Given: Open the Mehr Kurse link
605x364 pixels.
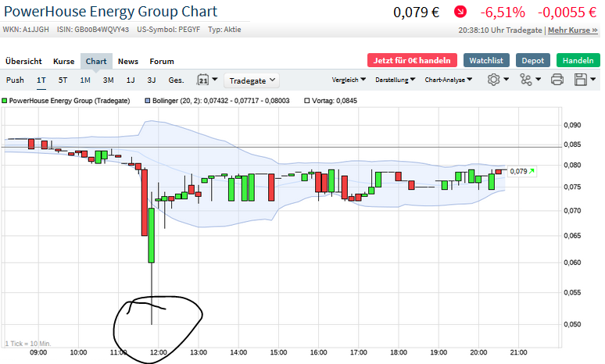Looking at the screenshot, I should tap(573, 30).
